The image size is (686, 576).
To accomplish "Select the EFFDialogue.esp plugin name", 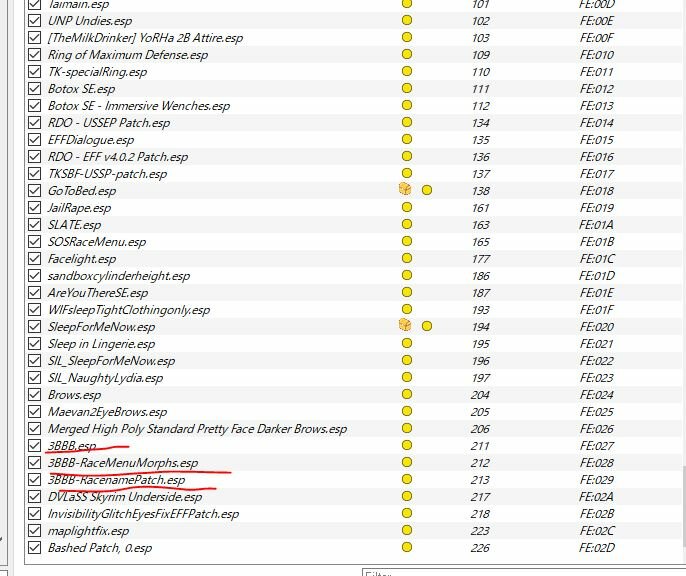I will (91, 140).
